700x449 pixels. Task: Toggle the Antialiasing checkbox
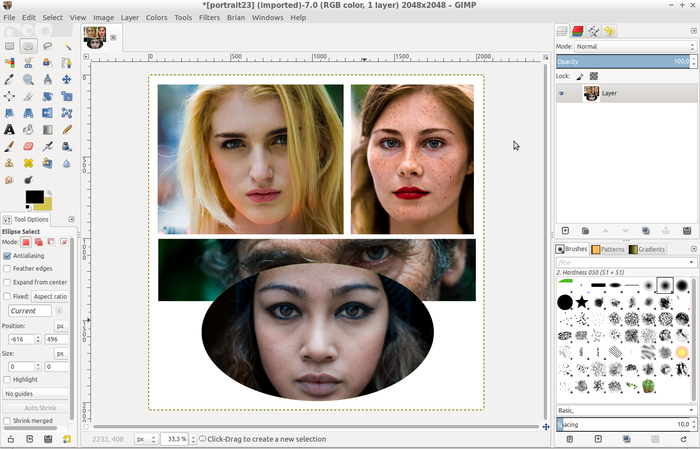pyautogui.click(x=8, y=255)
